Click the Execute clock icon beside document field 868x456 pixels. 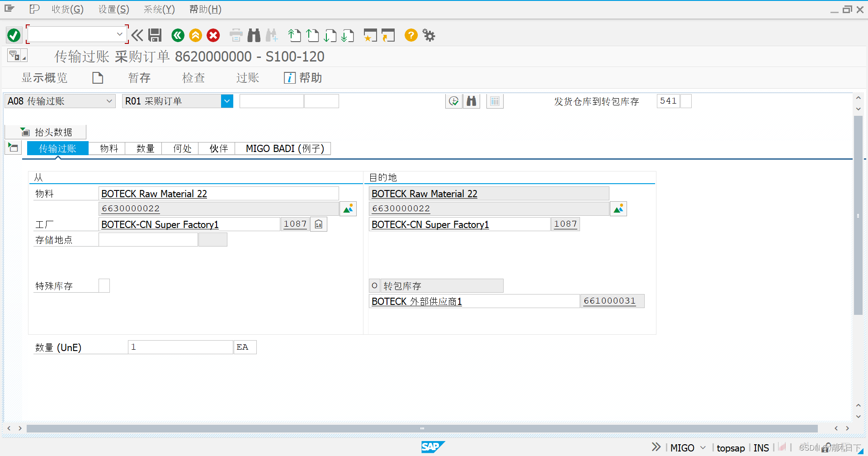(454, 101)
